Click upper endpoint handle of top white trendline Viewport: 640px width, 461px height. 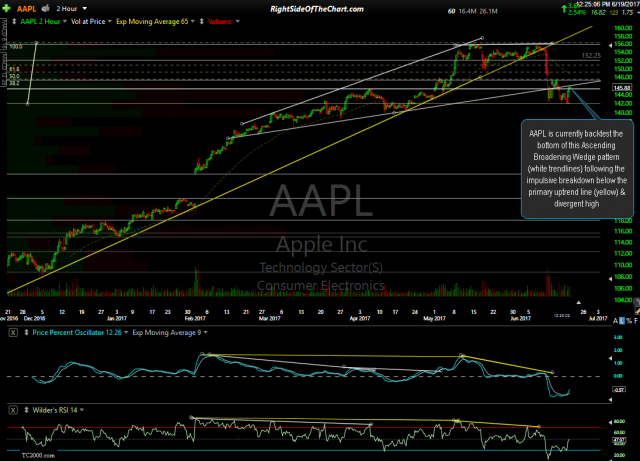(x=482, y=38)
